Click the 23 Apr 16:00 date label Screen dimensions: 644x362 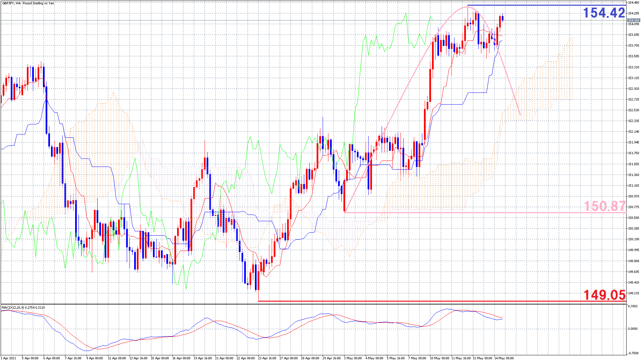(267, 358)
